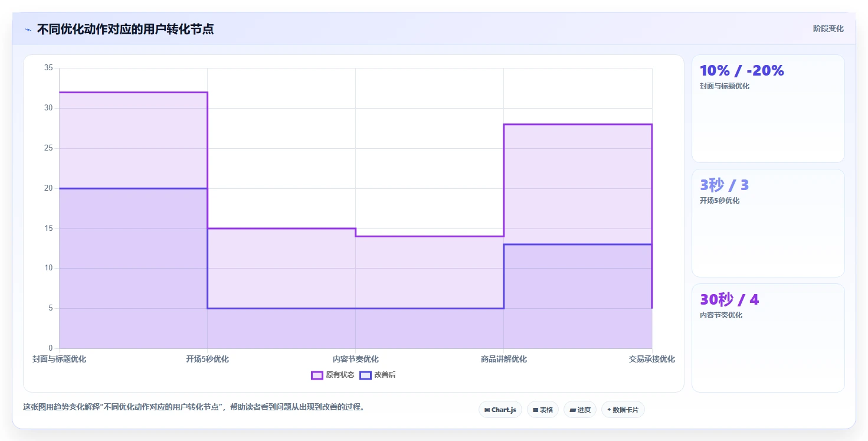Click the 进度 tag
Screen dimensions: 868x441
[x=579, y=410]
